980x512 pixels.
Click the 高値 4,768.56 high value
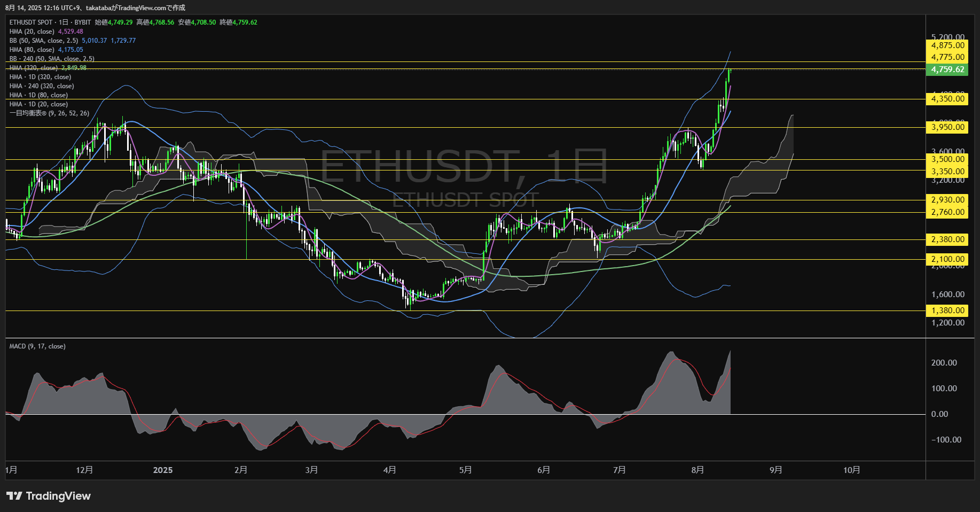coord(155,22)
